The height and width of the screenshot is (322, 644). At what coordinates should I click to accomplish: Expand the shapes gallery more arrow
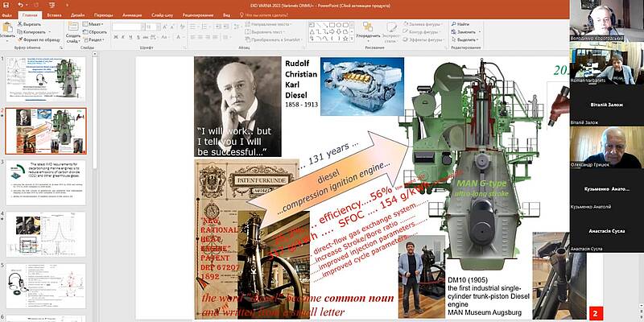pos(352,39)
